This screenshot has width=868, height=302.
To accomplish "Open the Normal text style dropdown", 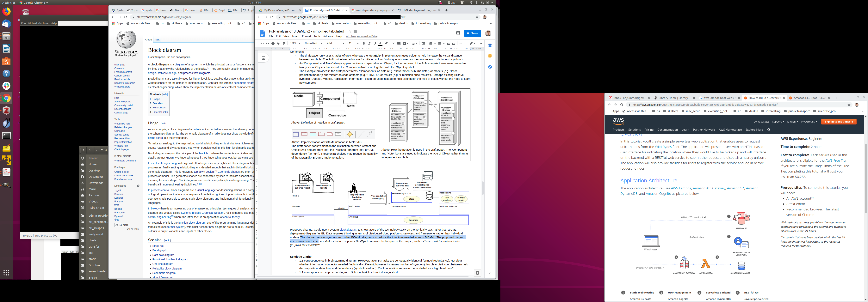I will coord(313,43).
